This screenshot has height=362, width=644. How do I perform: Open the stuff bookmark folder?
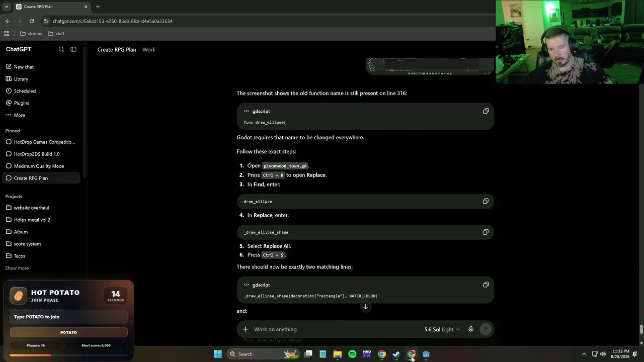click(56, 33)
